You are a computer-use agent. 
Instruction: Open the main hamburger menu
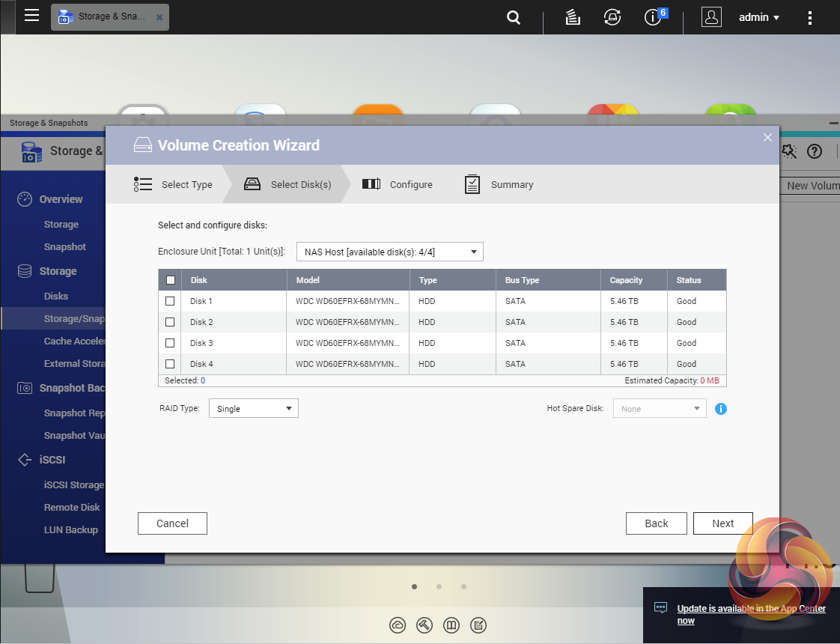(31, 16)
